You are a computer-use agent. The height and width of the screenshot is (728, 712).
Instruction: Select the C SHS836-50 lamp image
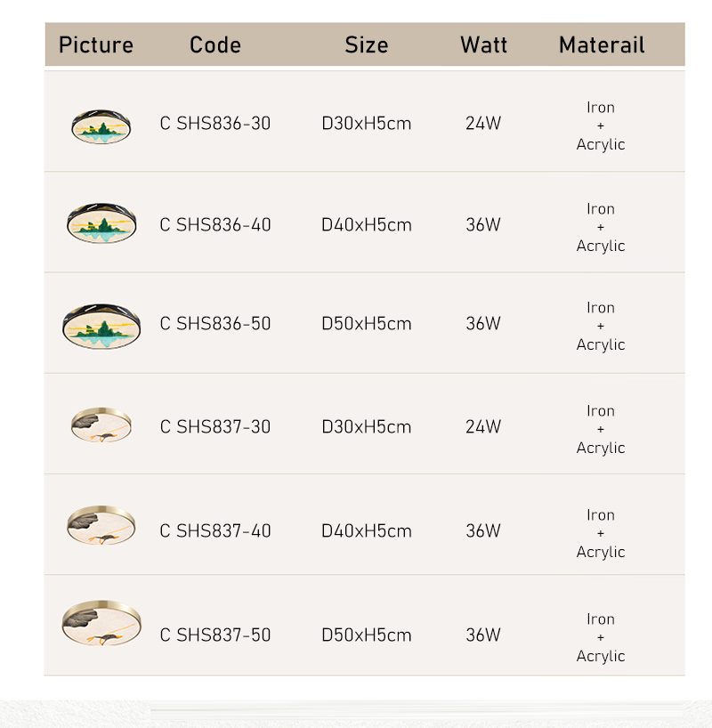tap(101, 323)
